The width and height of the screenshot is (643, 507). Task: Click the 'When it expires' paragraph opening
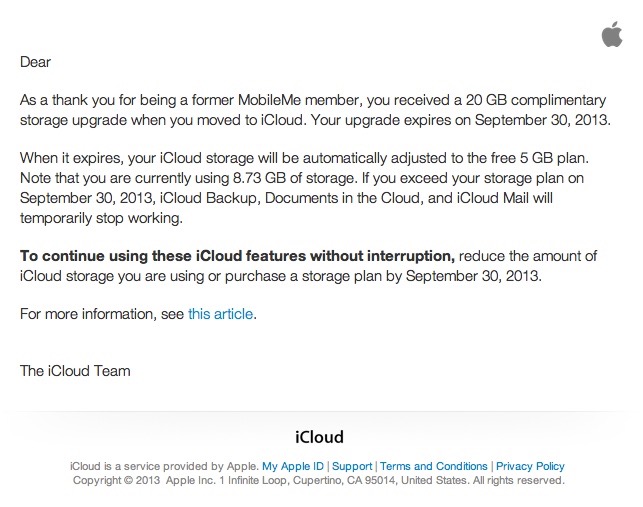coord(71,158)
